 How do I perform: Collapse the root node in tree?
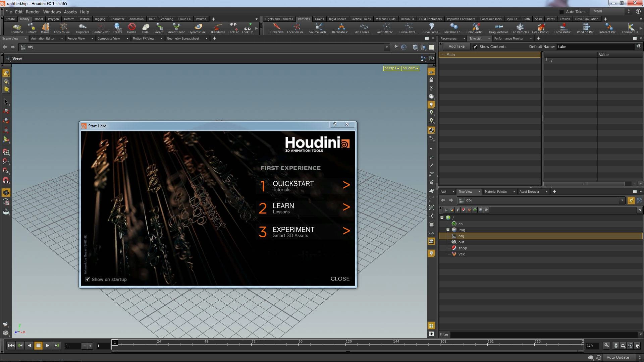442,218
